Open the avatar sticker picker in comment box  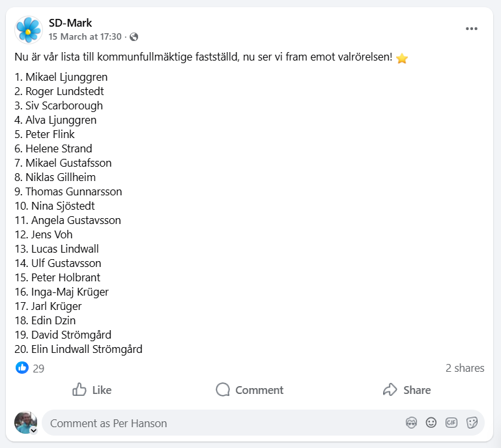point(411,423)
